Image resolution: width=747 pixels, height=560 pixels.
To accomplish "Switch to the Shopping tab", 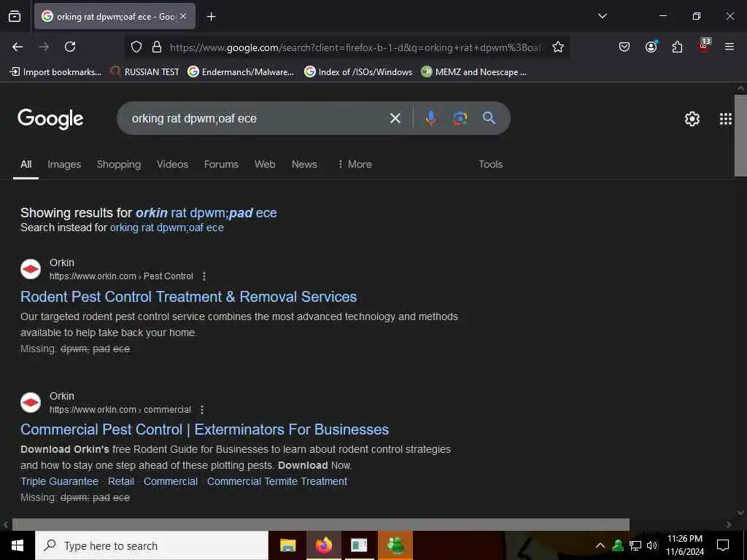I will coord(119,164).
